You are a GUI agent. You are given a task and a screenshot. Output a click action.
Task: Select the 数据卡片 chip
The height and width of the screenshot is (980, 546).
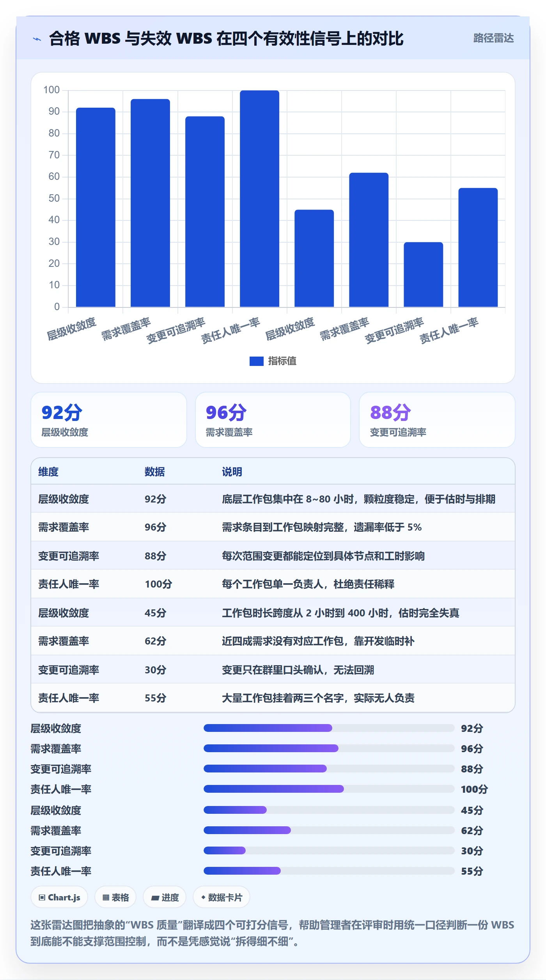222,897
